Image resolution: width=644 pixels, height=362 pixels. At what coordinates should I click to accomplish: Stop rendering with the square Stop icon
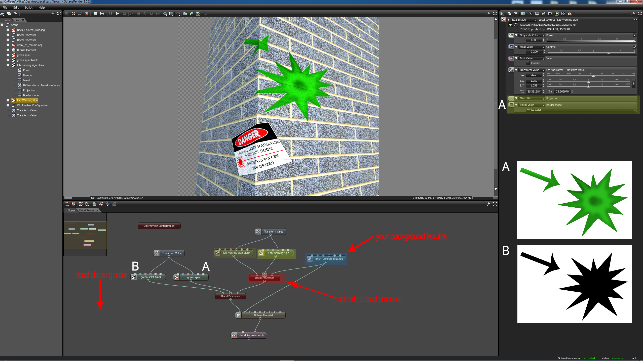tap(95, 14)
